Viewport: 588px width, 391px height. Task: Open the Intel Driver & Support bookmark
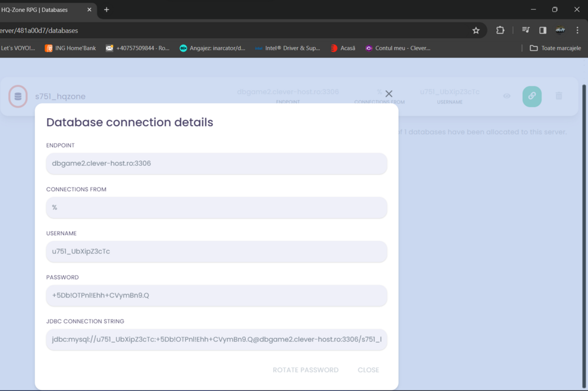pyautogui.click(x=288, y=48)
